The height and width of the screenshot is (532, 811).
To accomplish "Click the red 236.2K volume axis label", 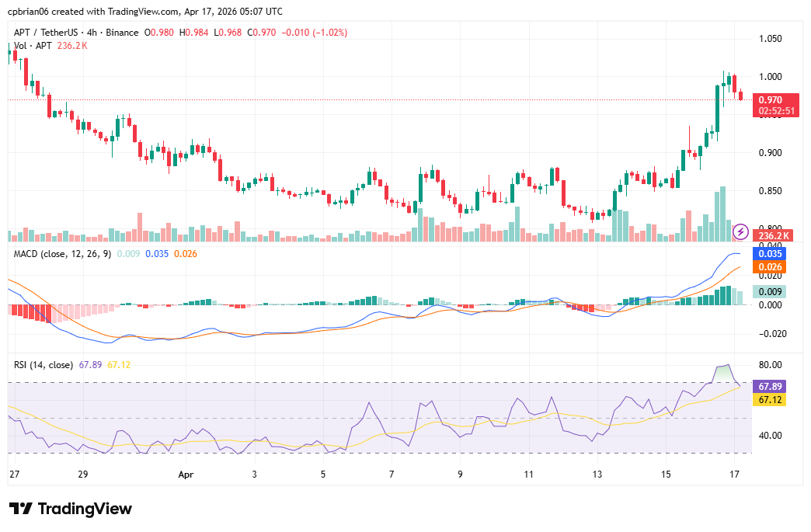I will coord(774,236).
